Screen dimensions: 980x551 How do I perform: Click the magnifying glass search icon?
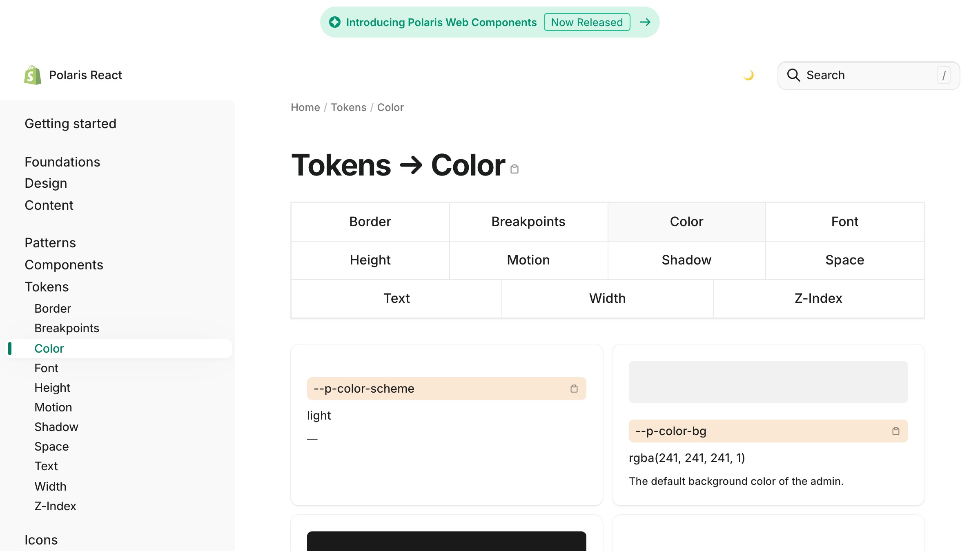click(x=793, y=75)
